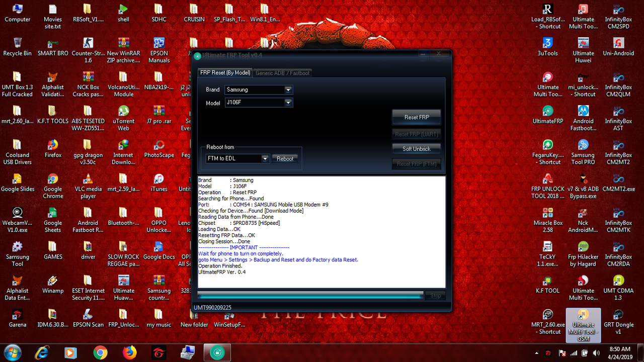The height and width of the screenshot is (362, 644).
Task: Select the 3uTools desktop icon
Action: [548, 47]
